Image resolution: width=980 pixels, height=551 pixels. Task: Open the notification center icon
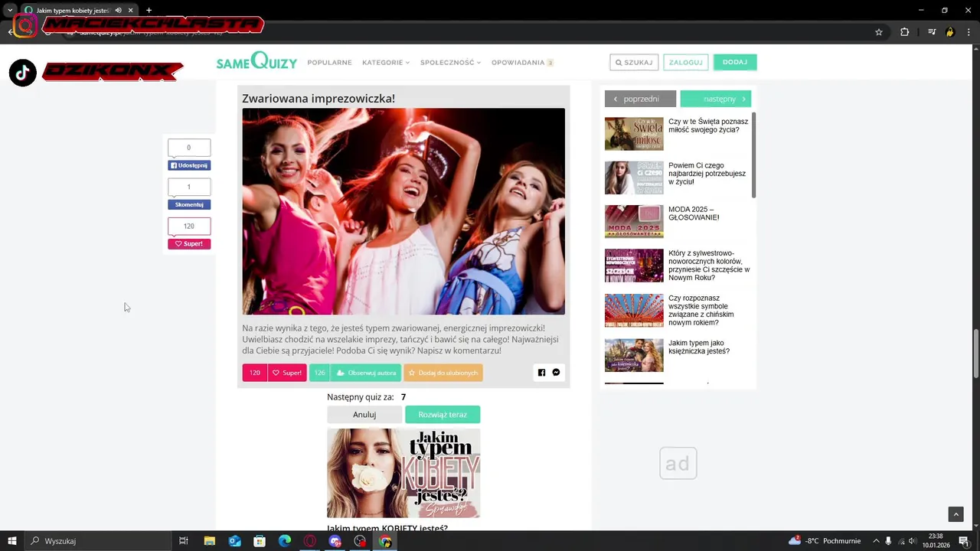(964, 541)
